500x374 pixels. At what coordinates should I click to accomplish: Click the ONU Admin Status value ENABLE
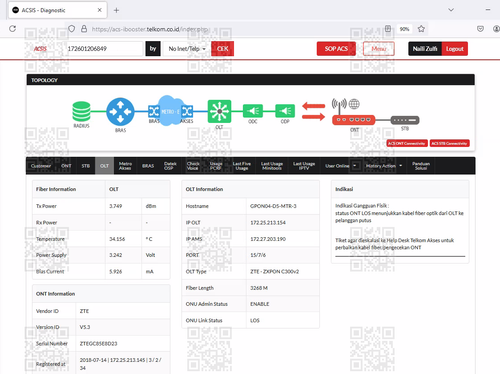click(x=260, y=304)
